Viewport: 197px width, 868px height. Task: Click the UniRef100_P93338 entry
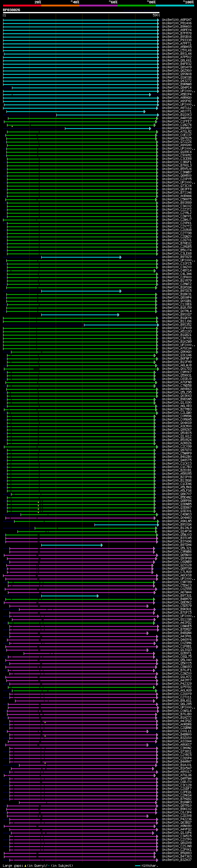pyautogui.click(x=176, y=40)
